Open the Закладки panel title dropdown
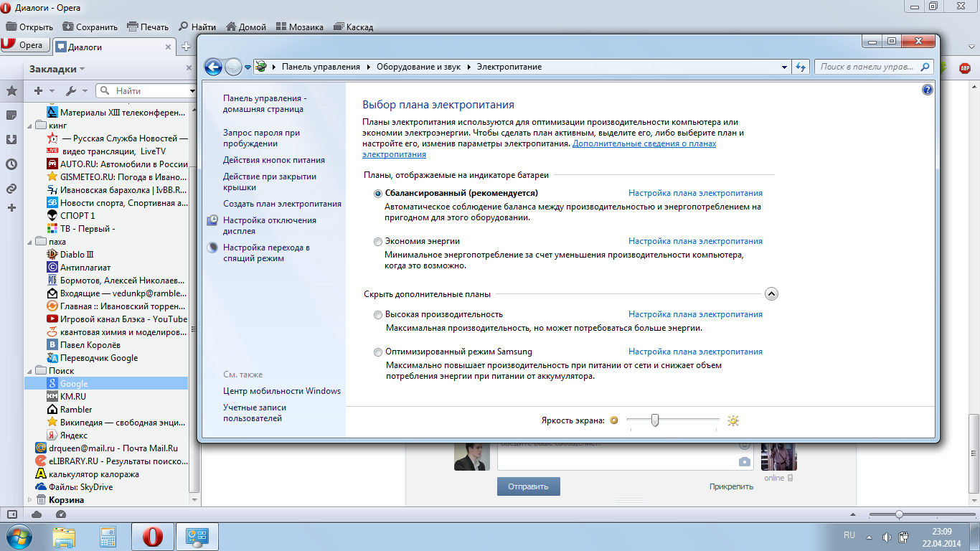This screenshot has width=980, height=551. click(x=57, y=69)
